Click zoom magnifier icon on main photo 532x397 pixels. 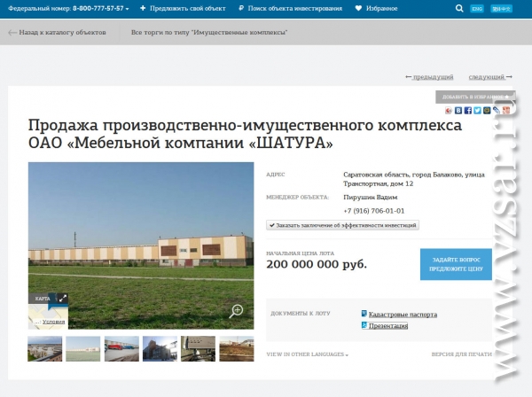click(x=236, y=311)
